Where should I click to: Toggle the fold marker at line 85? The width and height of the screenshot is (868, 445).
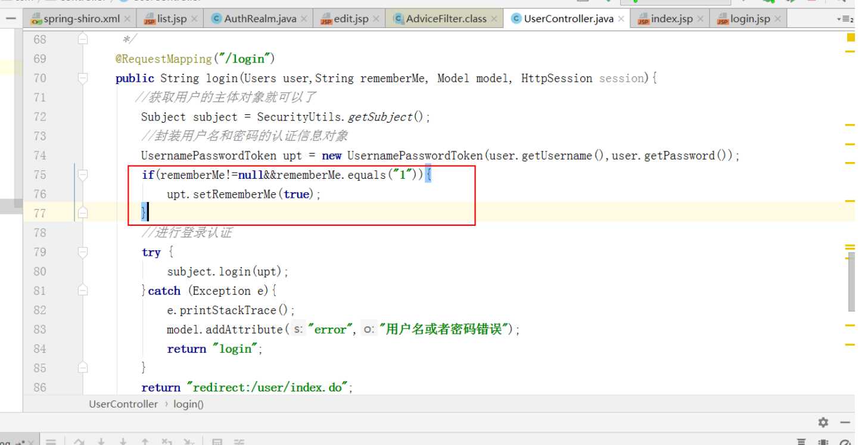[83, 368]
